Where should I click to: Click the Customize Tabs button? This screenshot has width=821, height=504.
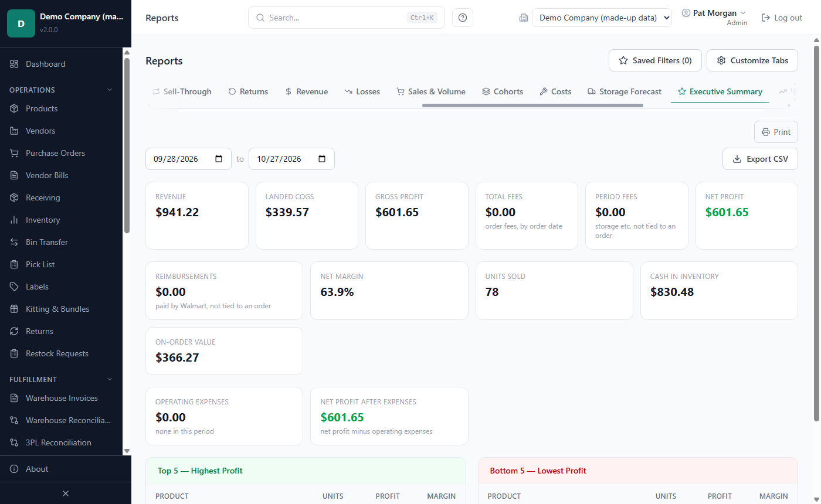752,60
